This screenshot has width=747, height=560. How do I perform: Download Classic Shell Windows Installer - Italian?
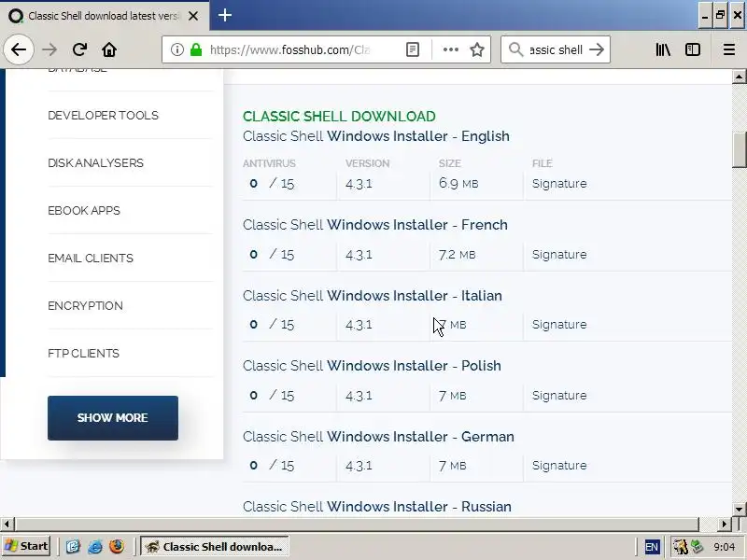pos(372,296)
